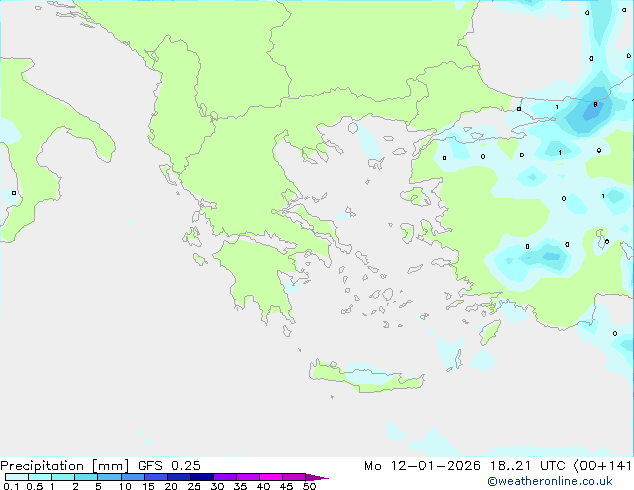Click the legend label '30'
634x490 pixels.
[217, 486]
